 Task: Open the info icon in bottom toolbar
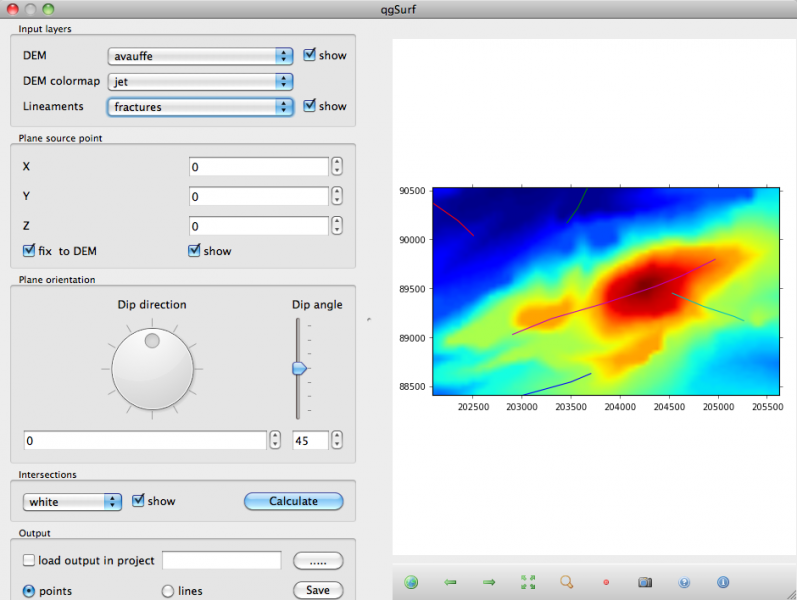coord(723,582)
